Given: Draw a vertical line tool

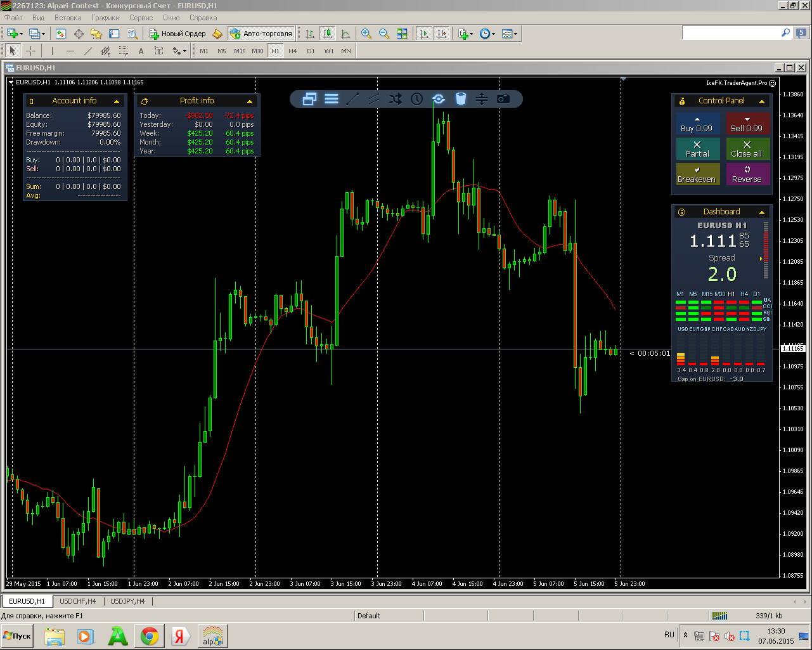Looking at the screenshot, I should pyautogui.click(x=52, y=51).
